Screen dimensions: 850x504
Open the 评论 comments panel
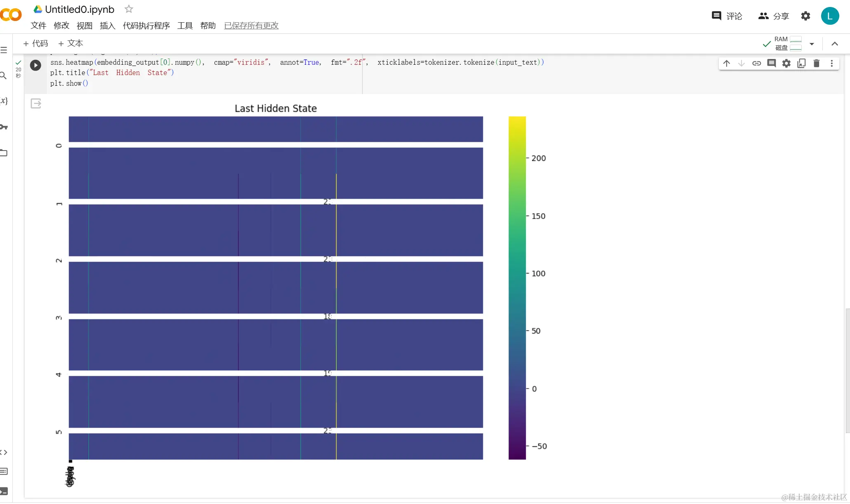pos(727,16)
